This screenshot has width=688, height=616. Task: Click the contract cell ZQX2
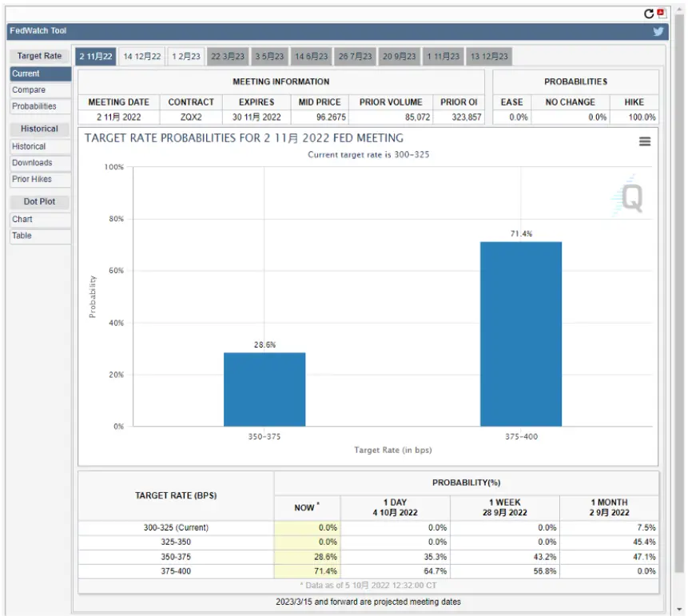(x=191, y=117)
